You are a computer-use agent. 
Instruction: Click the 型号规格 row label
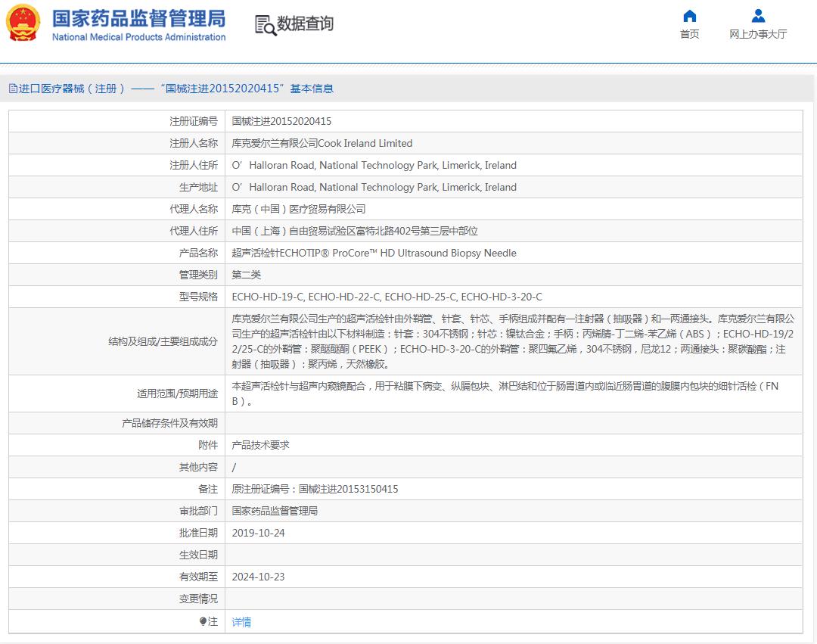pos(198,297)
